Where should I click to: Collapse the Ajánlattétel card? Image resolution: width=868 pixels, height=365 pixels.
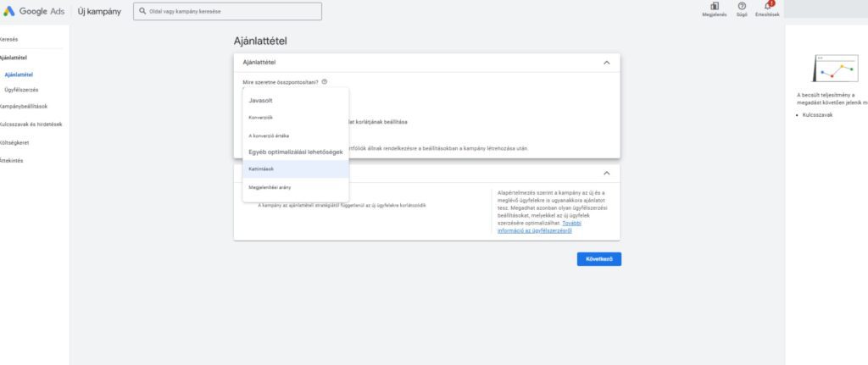coord(606,63)
